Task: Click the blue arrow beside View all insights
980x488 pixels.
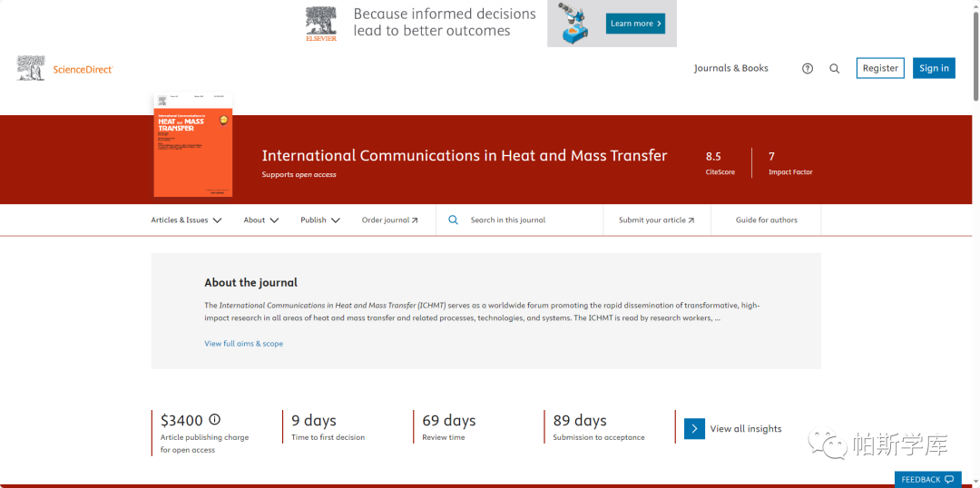Action: [694, 429]
